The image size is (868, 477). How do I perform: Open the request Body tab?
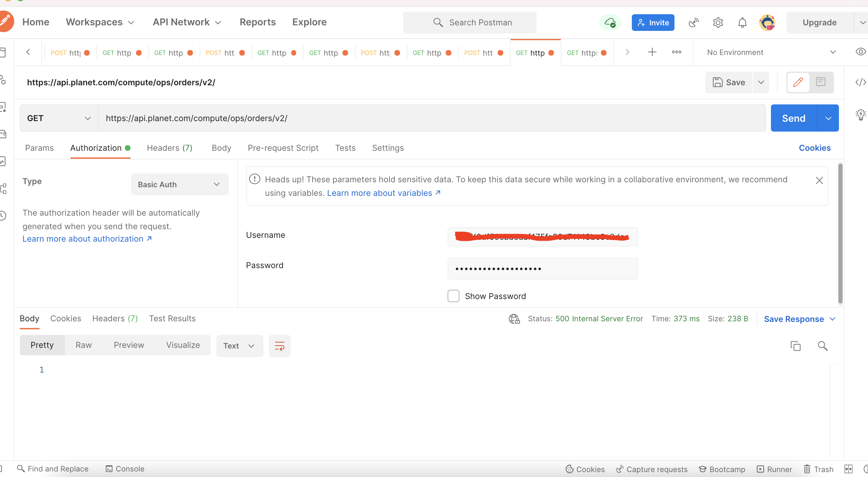point(221,148)
